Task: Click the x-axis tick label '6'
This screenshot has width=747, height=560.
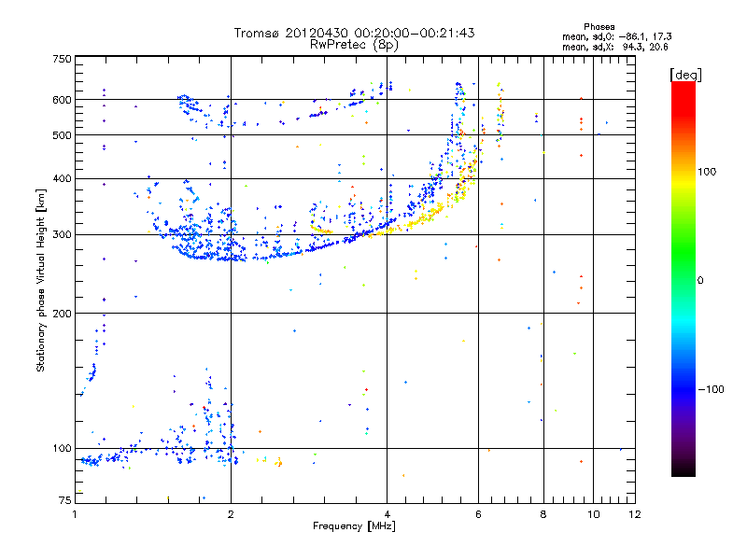Action: 478,514
